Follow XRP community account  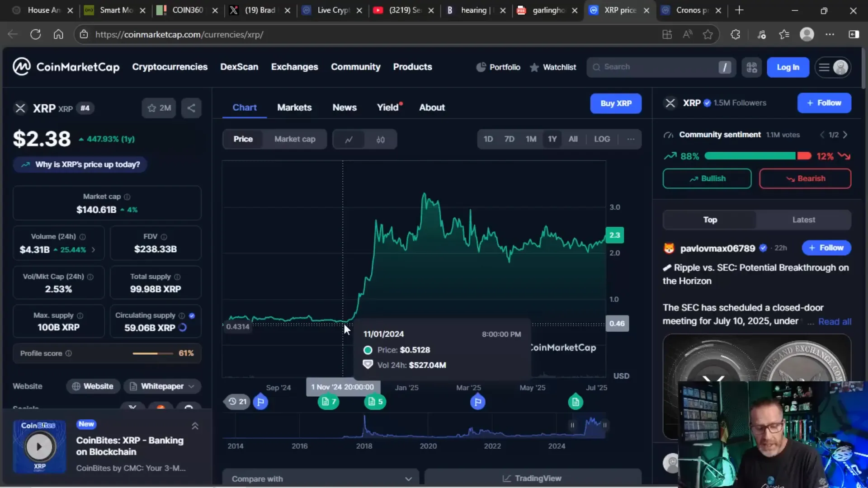pos(824,103)
